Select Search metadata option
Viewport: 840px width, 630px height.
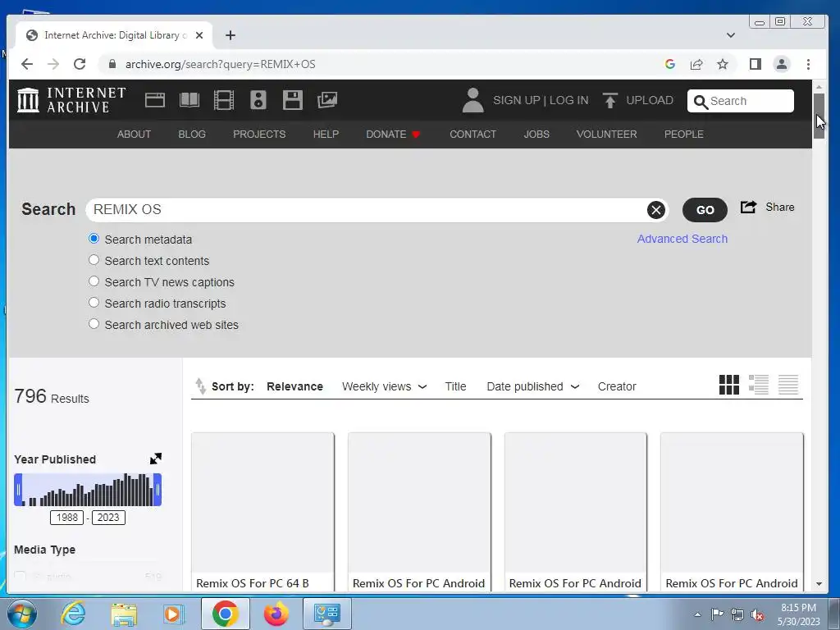94,239
